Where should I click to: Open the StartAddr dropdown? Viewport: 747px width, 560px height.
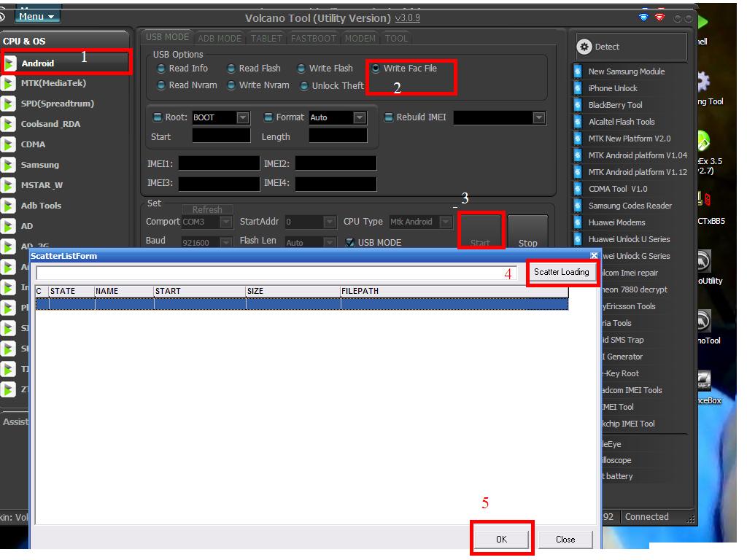tap(329, 222)
